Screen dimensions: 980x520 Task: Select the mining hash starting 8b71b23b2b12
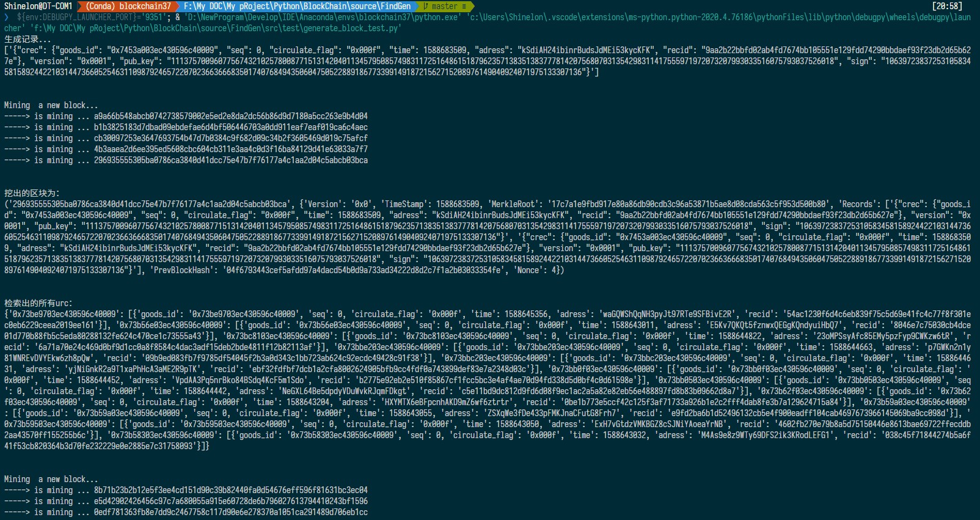click(x=231, y=490)
